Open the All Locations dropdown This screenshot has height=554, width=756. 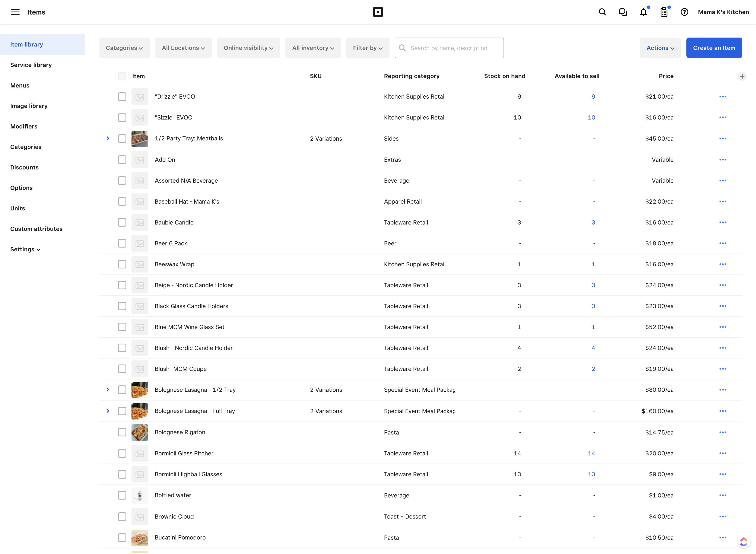tap(183, 48)
